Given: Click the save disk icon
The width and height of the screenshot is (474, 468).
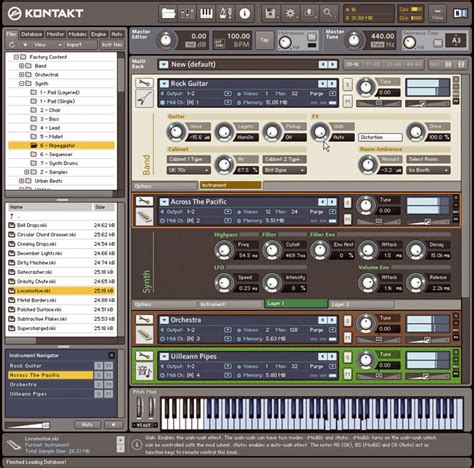Looking at the screenshot, I should (x=271, y=13).
